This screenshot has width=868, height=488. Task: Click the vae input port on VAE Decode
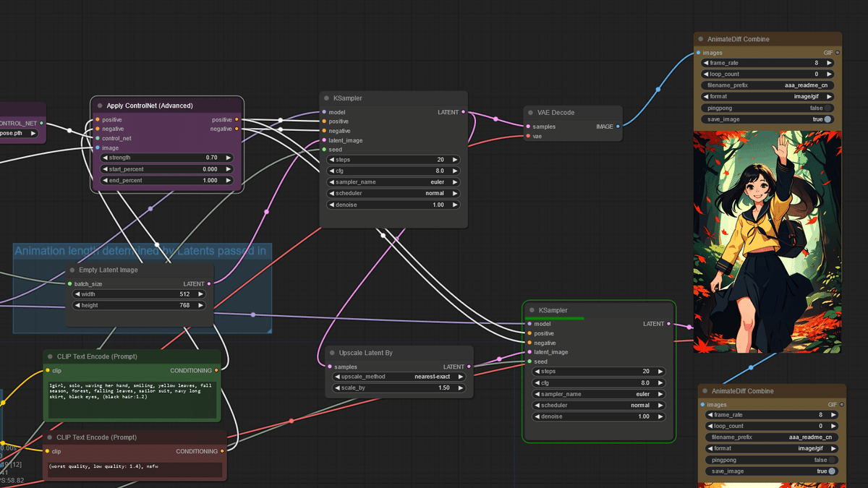(528, 136)
